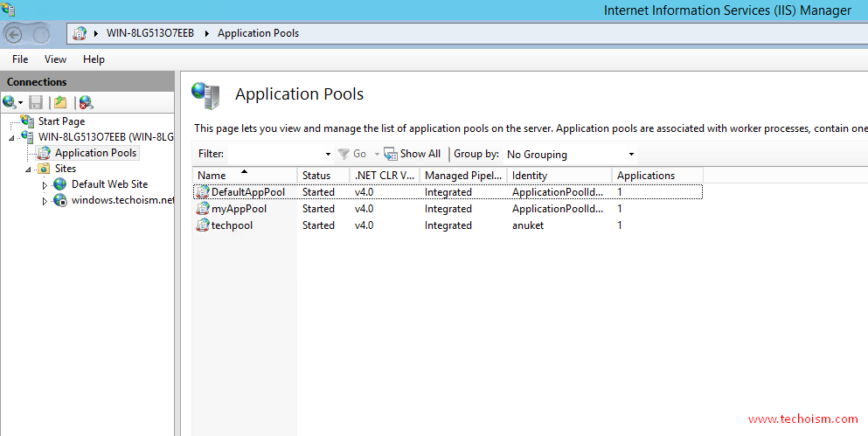Click the IIS Manager title bar icon
868x436 pixels.
(8, 9)
